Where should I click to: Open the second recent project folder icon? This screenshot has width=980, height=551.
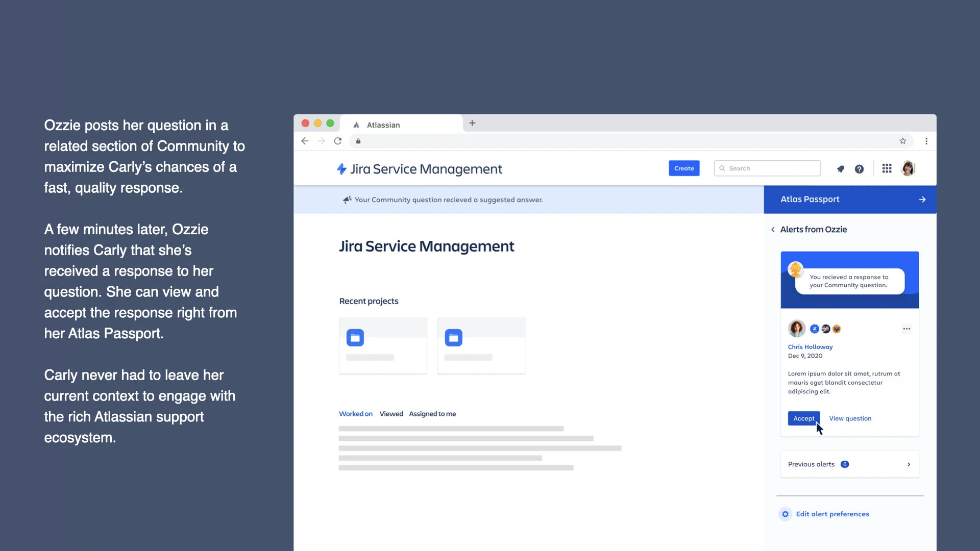click(453, 338)
